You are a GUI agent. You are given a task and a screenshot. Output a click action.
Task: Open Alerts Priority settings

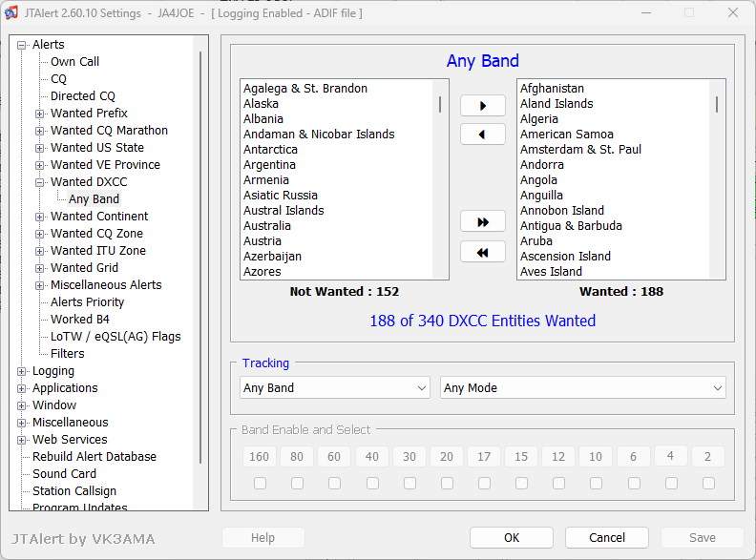pos(87,302)
